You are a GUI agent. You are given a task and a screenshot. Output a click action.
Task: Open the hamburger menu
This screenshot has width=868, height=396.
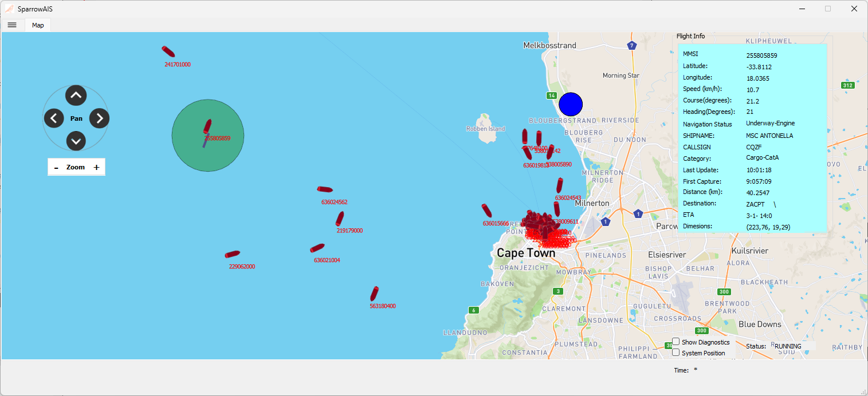(12, 25)
